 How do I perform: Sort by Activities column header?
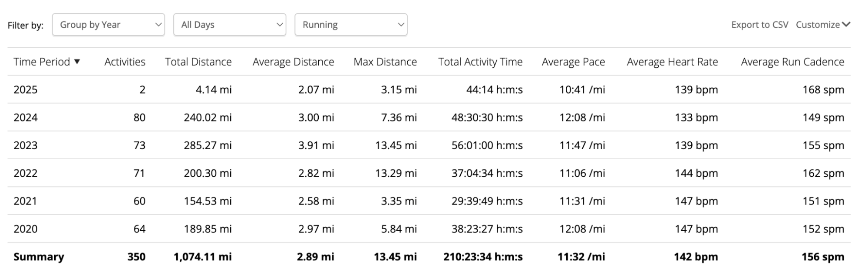click(125, 62)
